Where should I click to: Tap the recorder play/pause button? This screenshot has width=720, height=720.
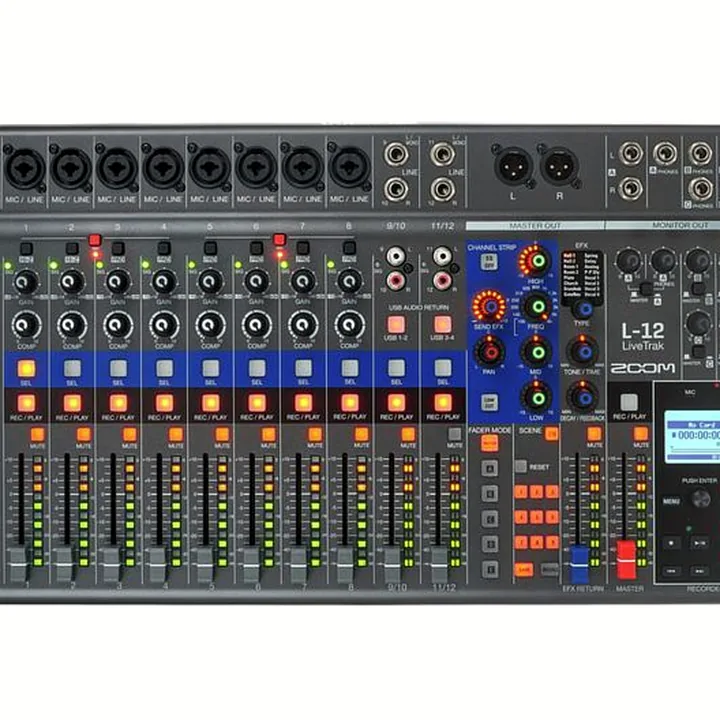699,543
